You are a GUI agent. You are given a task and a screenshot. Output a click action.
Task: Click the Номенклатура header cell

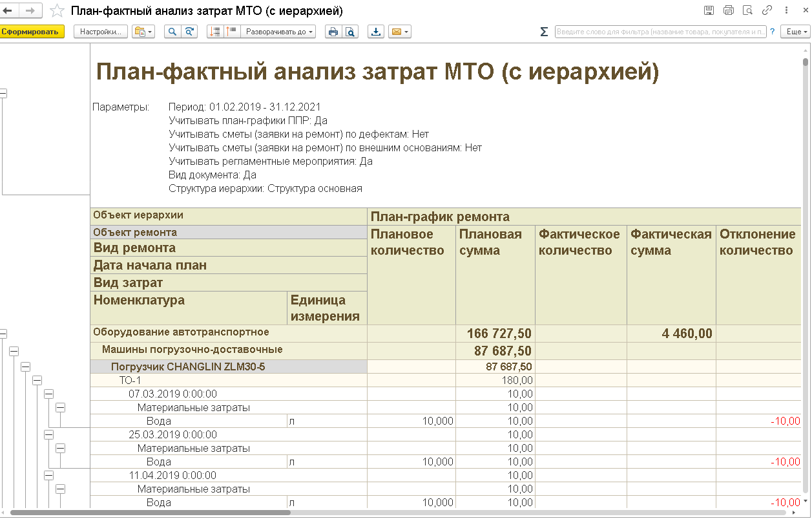coord(189,308)
